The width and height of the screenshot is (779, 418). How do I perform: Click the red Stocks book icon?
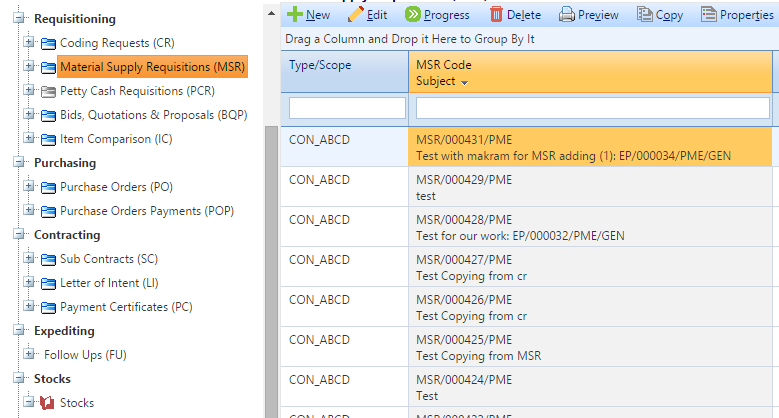pos(47,403)
